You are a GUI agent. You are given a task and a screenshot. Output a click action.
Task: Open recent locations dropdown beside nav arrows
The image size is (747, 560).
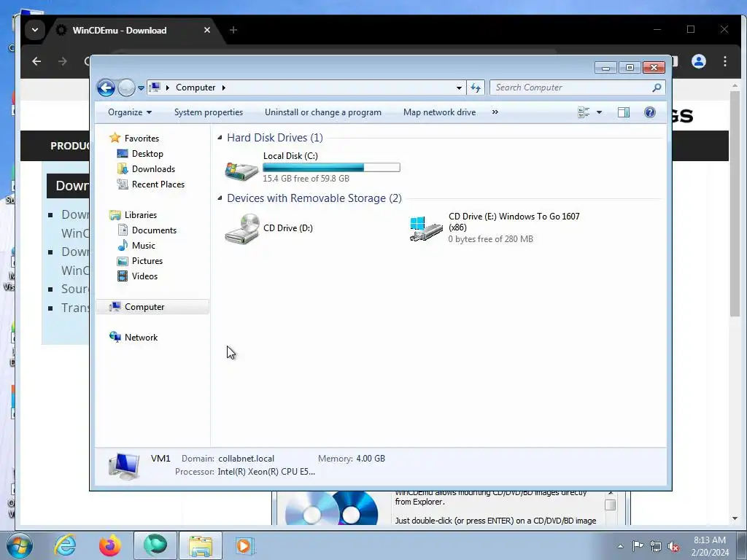click(141, 88)
